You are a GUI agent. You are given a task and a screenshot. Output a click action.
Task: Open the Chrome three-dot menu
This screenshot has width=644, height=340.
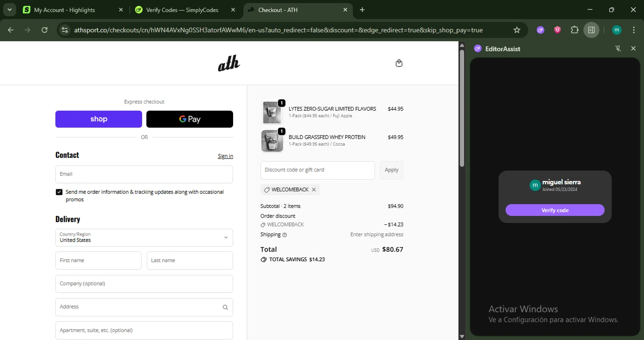coord(634,30)
